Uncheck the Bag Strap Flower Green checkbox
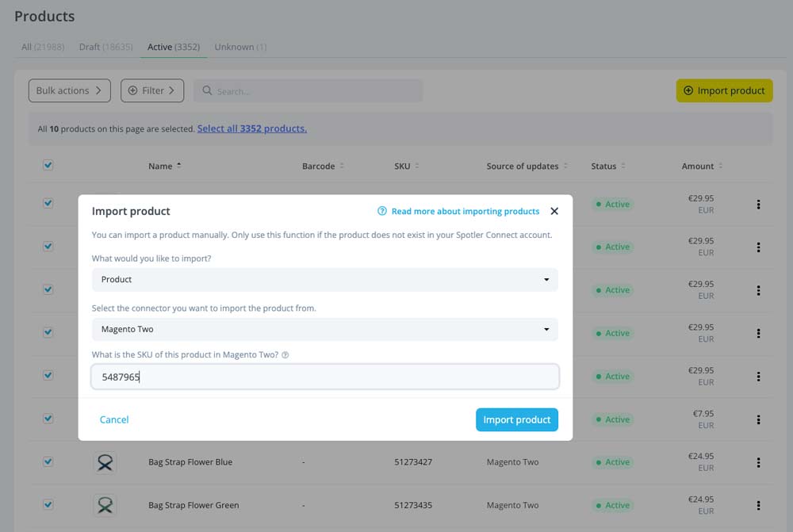 (48, 504)
